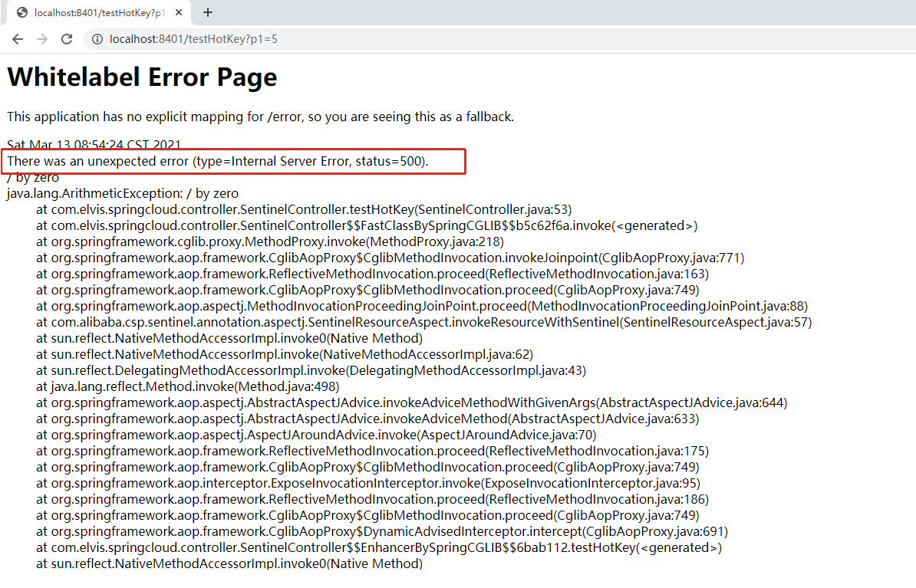Viewport: 916px width, 588px height.
Task: Click the DynamicAdvisedInterceptor.intercept CglibAopProxy.java:691 line
Action: [x=382, y=531]
